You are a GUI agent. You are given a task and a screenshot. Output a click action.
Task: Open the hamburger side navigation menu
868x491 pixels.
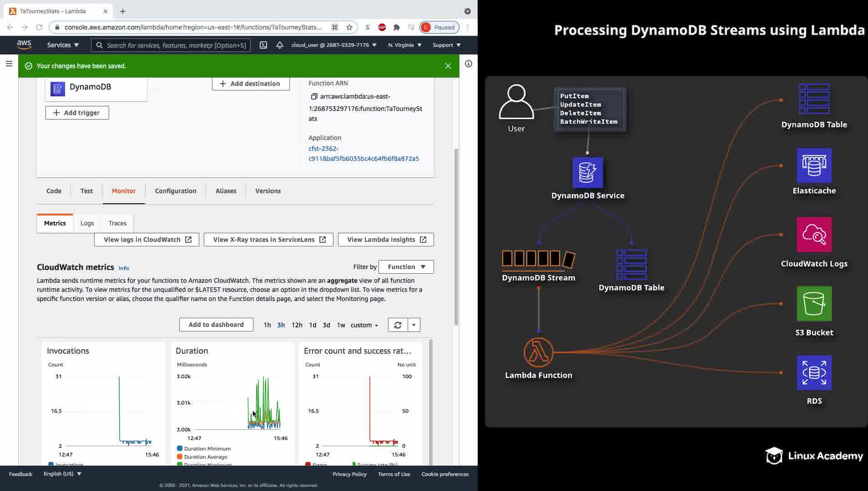tap(9, 64)
